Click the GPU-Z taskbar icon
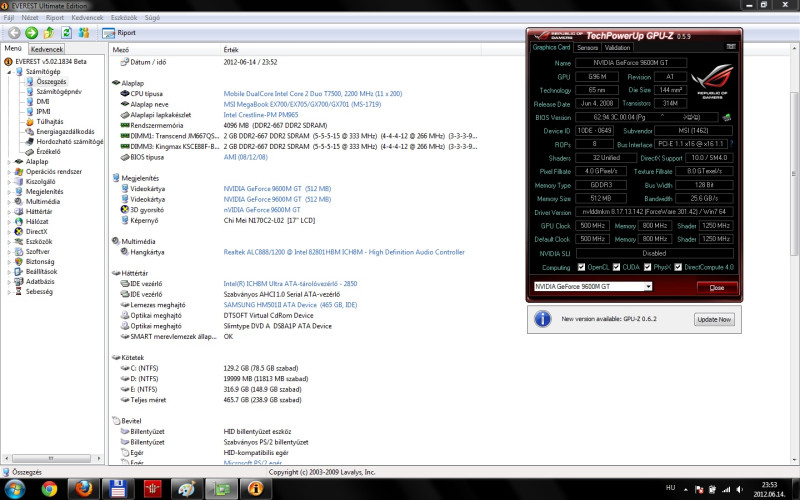The image size is (800, 500). tap(221, 489)
